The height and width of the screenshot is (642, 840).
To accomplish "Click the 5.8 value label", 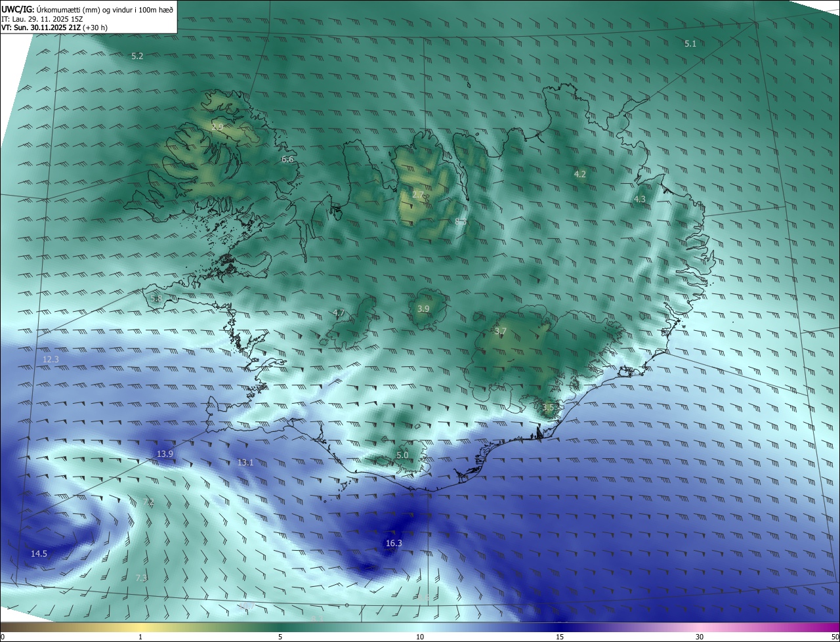I will (156, 299).
